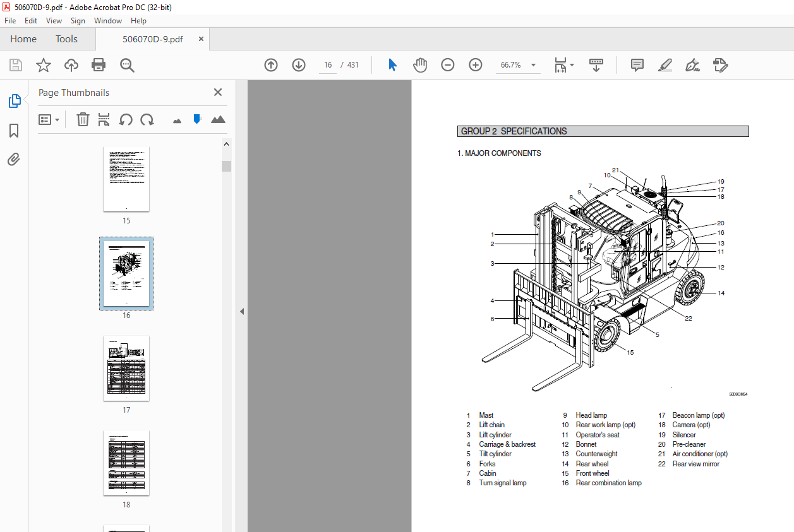
Task: Reduce thumbnail size with small mountain icon
Action: [x=177, y=120]
